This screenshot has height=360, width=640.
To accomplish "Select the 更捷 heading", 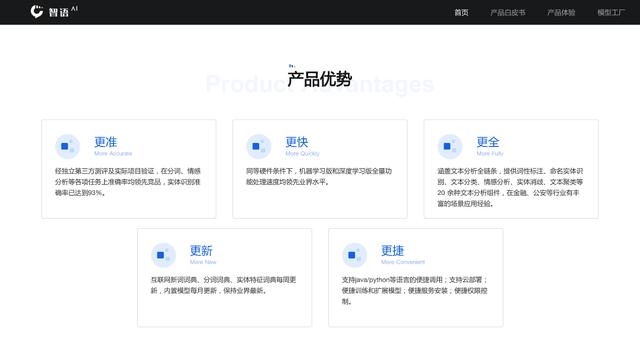I will click(392, 251).
